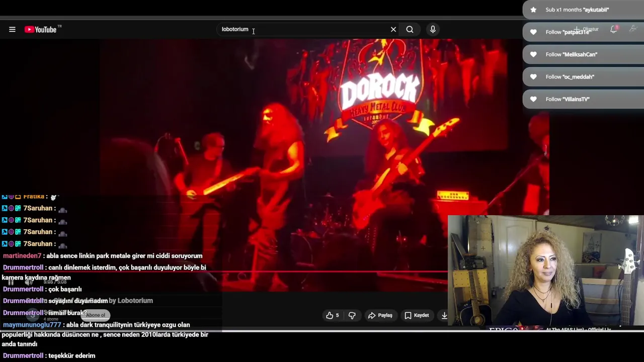Clear the search text with X
The image size is (644, 362).
click(x=393, y=30)
